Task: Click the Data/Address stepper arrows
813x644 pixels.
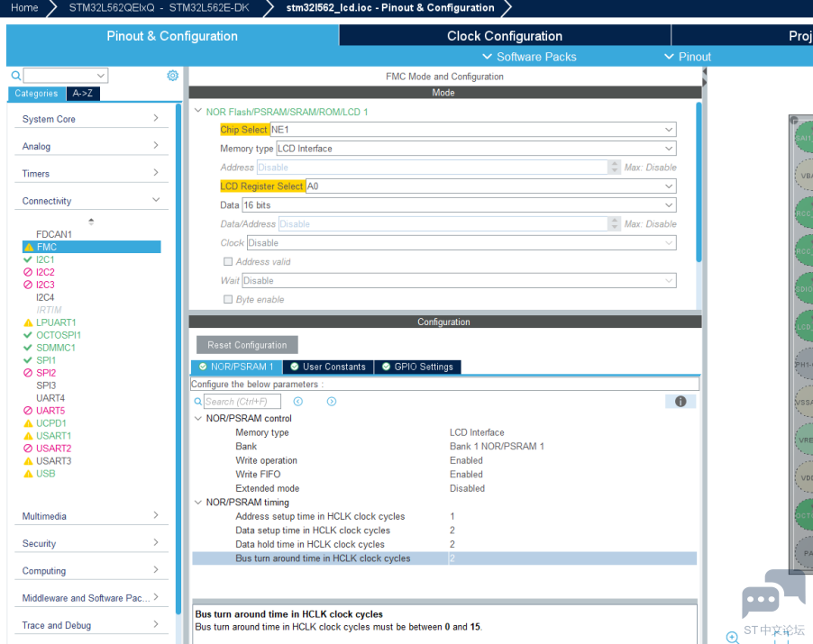Action: (615, 223)
